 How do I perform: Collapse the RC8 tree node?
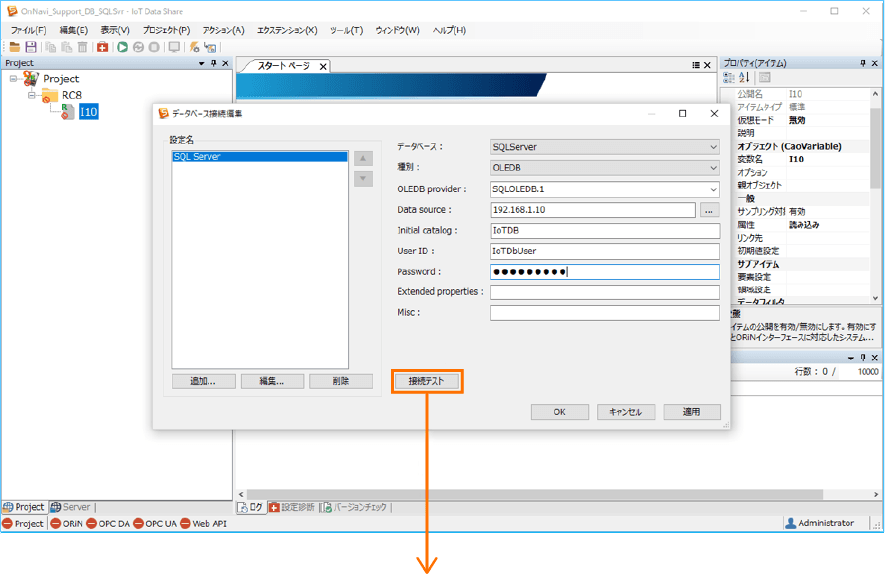pyautogui.click(x=31, y=96)
